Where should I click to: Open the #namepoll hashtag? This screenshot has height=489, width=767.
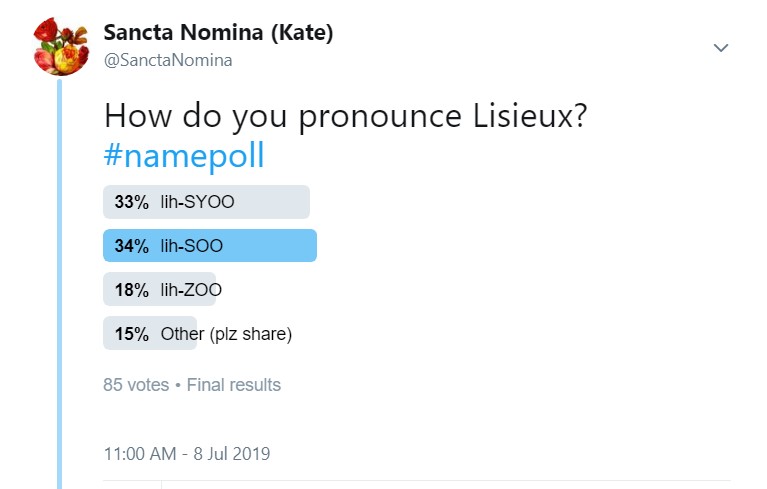[184, 157]
